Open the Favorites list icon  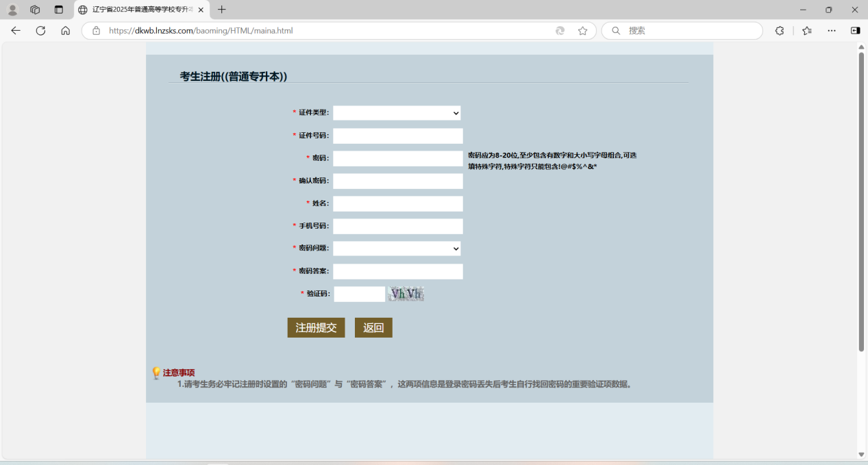pos(807,31)
